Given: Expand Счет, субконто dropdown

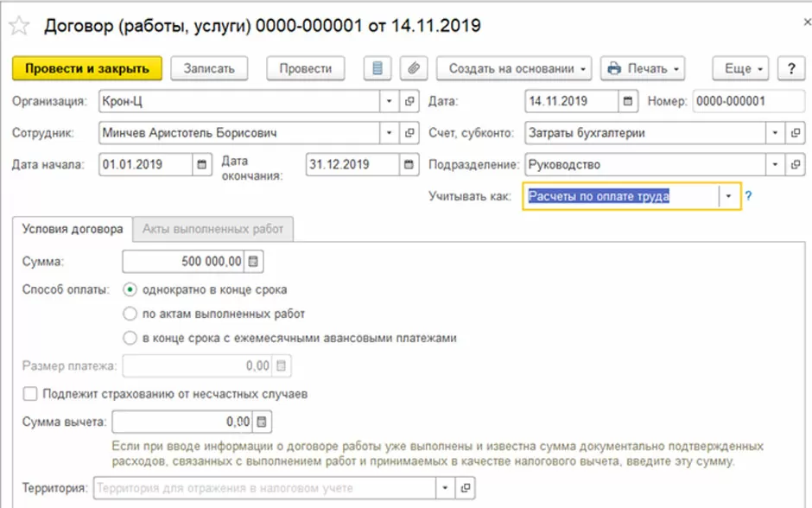Looking at the screenshot, I should point(775,133).
